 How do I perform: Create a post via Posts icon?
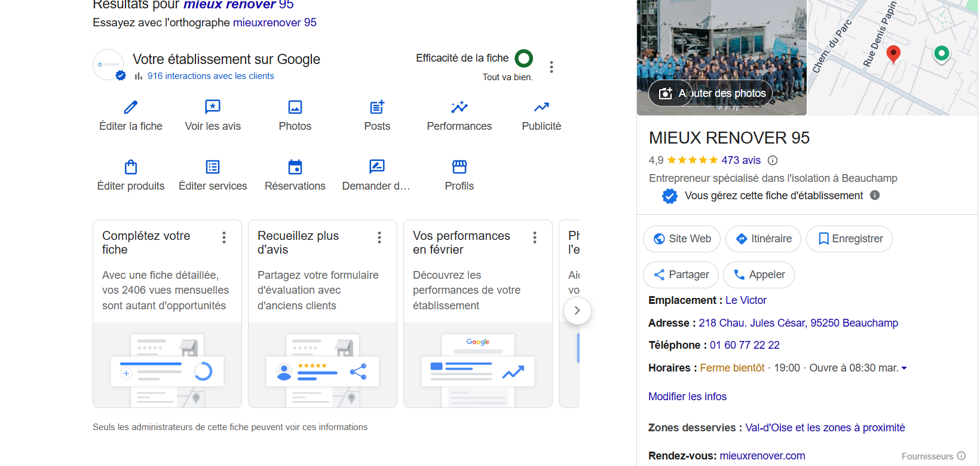(377, 107)
